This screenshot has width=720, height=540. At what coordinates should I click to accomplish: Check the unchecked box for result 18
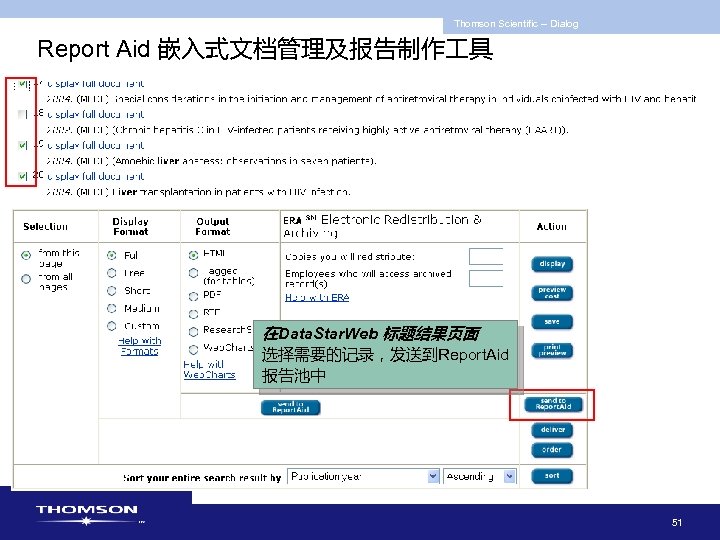(x=22, y=114)
